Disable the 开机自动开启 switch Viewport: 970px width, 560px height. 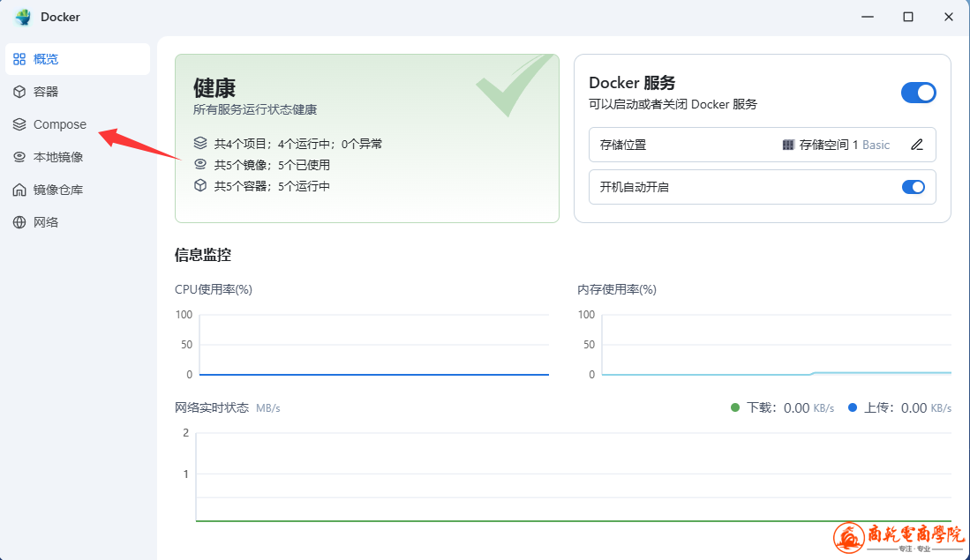click(913, 187)
